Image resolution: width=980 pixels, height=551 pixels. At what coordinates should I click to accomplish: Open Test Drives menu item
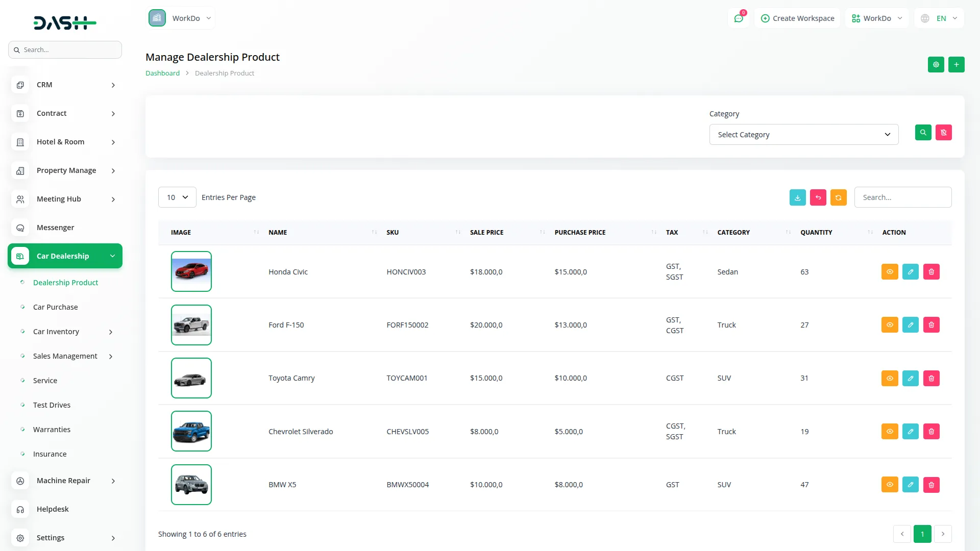52,405
